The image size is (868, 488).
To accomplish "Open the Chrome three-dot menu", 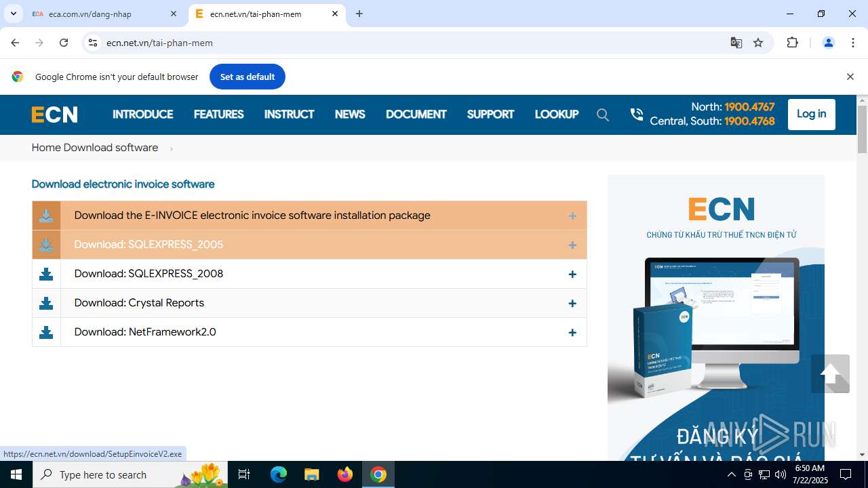I will pyautogui.click(x=853, y=43).
